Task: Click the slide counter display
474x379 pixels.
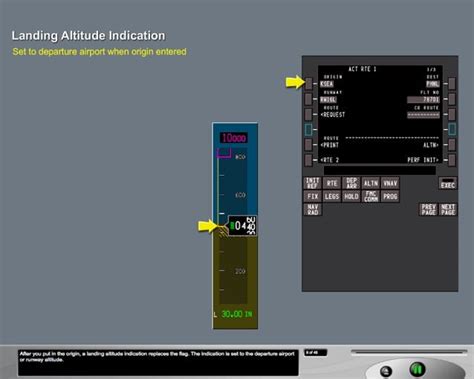Action: pyautogui.click(x=315, y=352)
